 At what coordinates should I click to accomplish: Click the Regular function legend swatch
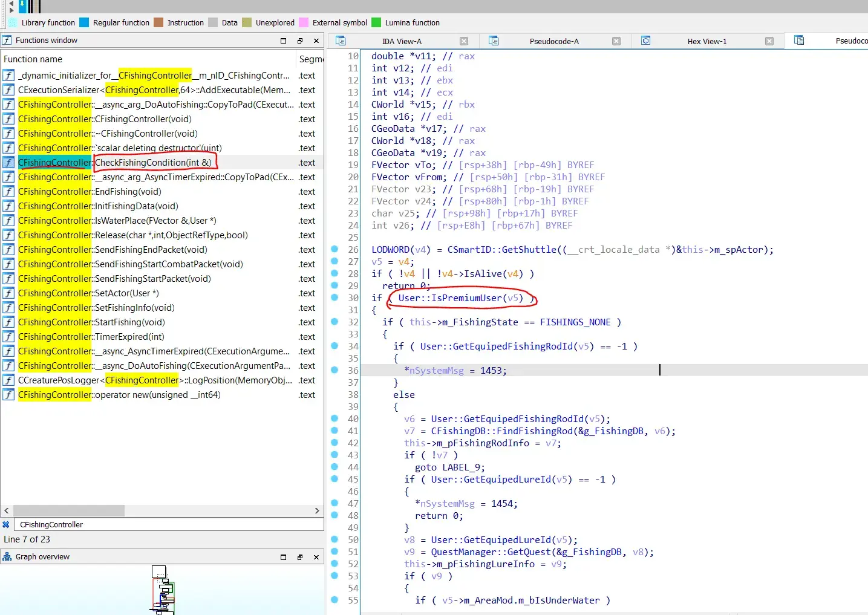tap(85, 22)
